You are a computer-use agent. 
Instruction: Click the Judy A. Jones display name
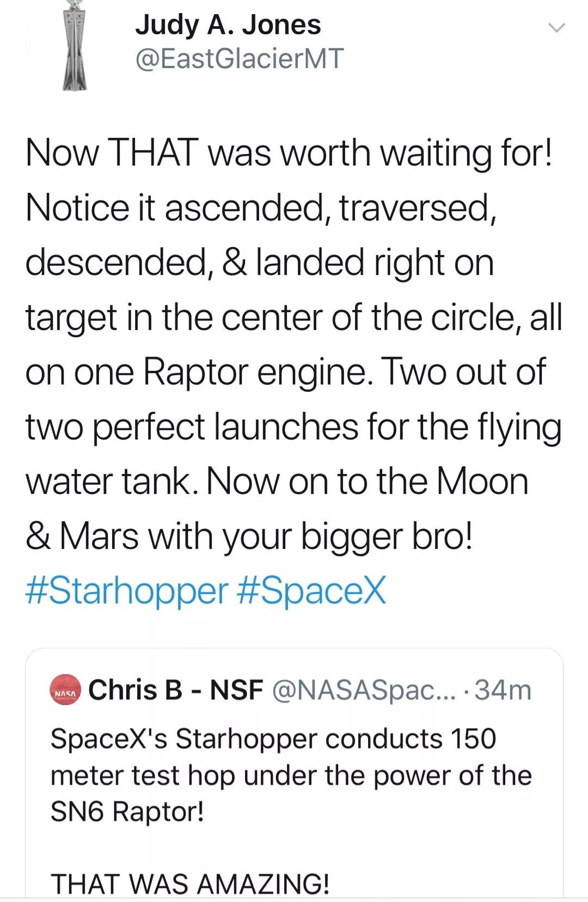(x=228, y=25)
